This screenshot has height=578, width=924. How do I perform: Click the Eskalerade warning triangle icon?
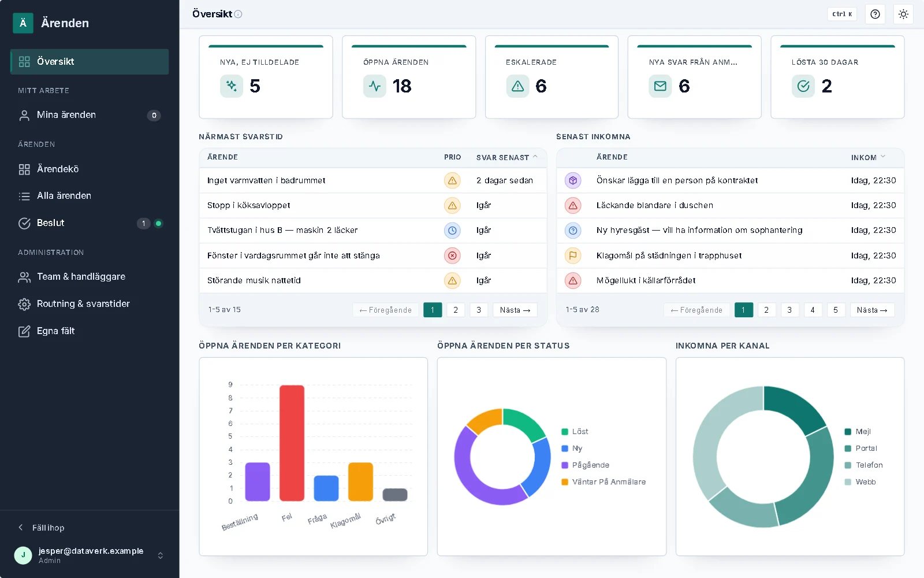tap(518, 86)
